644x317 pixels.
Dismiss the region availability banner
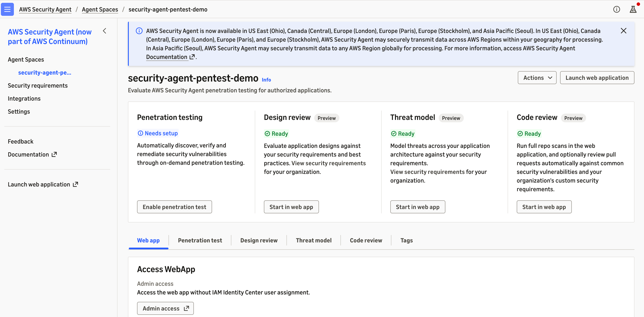(x=623, y=31)
